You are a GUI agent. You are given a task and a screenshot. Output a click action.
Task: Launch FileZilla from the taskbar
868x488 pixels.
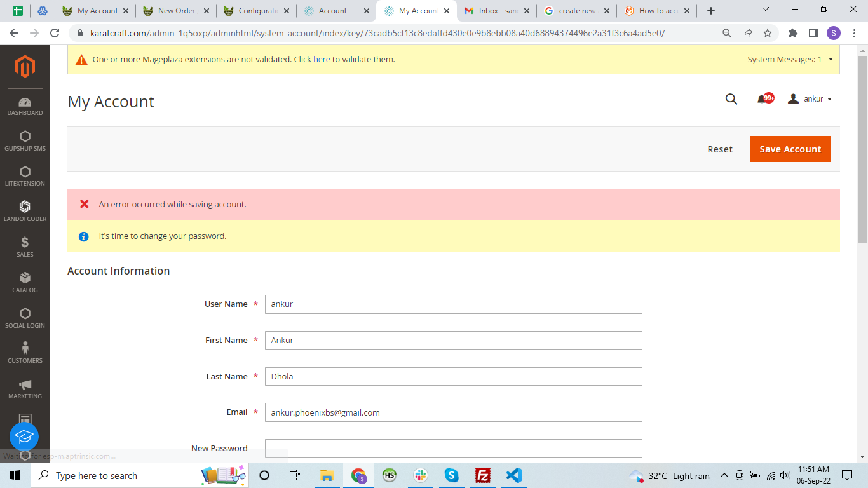coord(482,475)
